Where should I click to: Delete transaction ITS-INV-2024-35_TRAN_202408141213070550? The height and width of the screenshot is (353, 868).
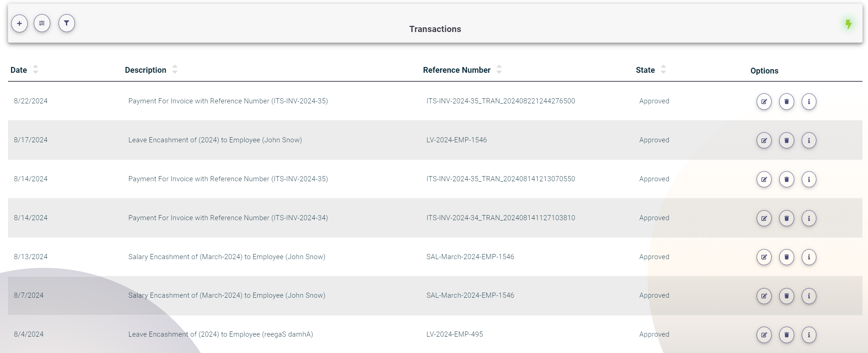click(x=787, y=179)
